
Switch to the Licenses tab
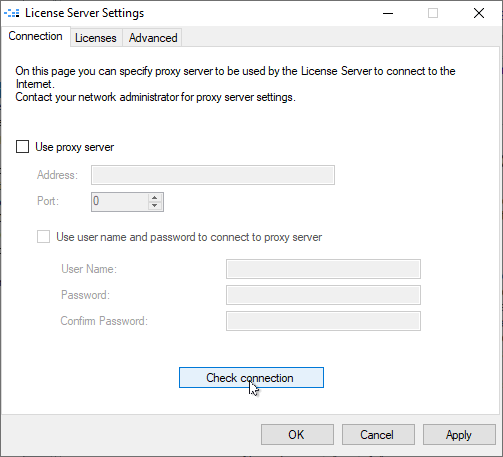(96, 38)
